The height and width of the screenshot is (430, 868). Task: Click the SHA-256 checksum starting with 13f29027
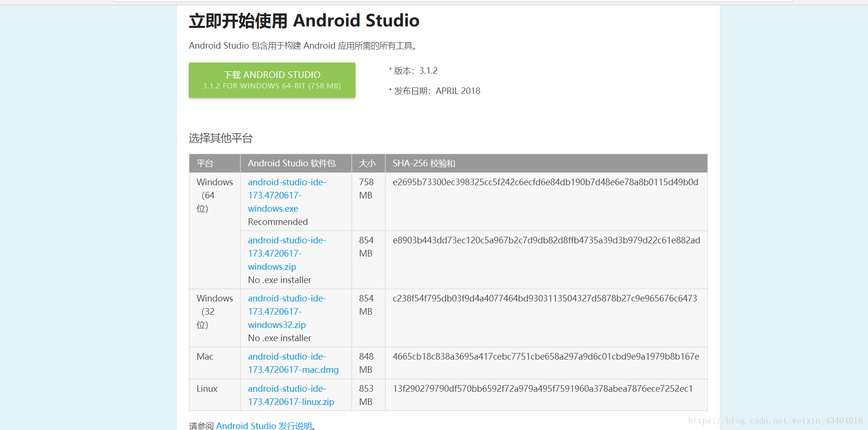pyautogui.click(x=543, y=388)
